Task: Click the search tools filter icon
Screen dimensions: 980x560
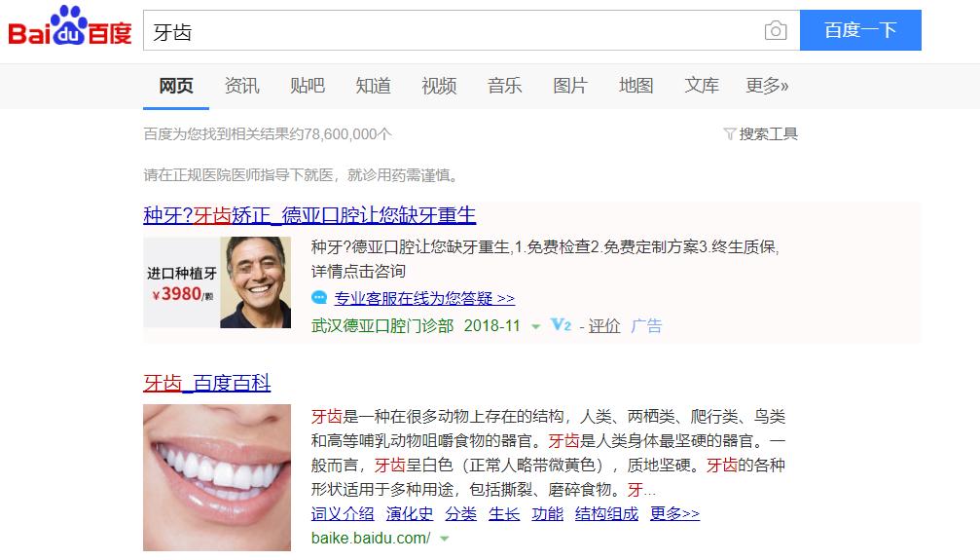Action: (729, 133)
